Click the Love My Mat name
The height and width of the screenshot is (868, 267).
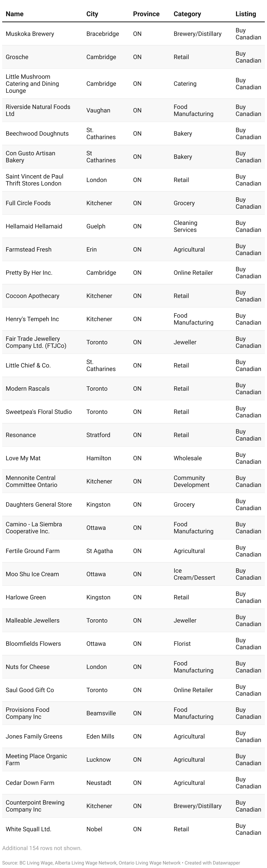(23, 458)
